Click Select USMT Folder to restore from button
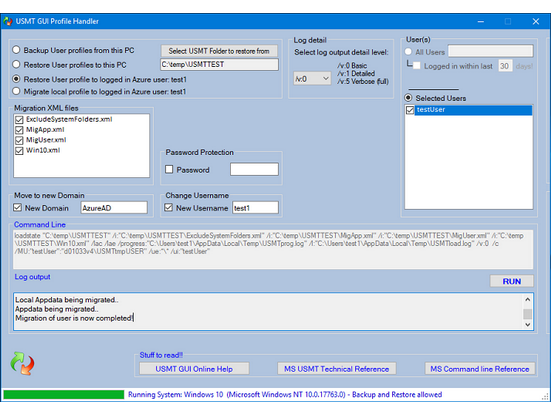 [219, 51]
